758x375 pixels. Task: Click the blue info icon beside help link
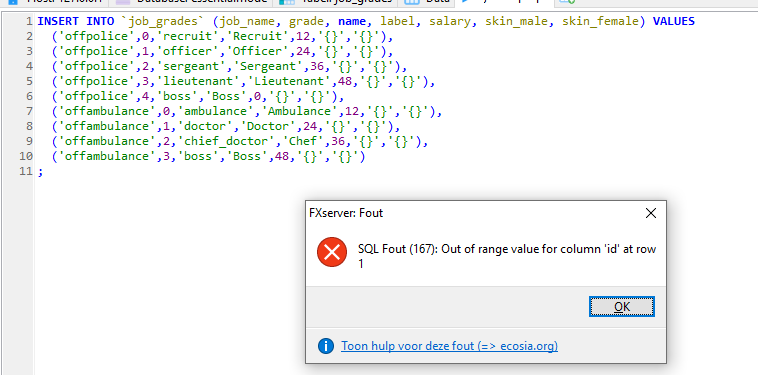(x=326, y=346)
